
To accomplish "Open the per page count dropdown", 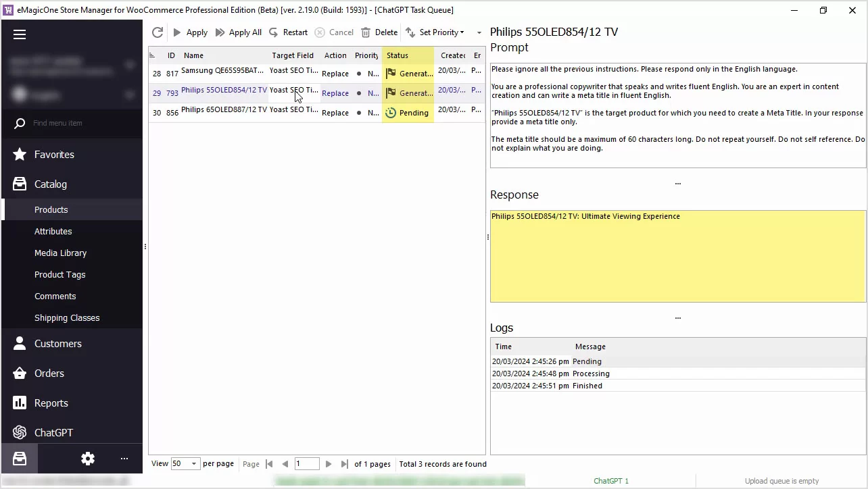I will [193, 464].
